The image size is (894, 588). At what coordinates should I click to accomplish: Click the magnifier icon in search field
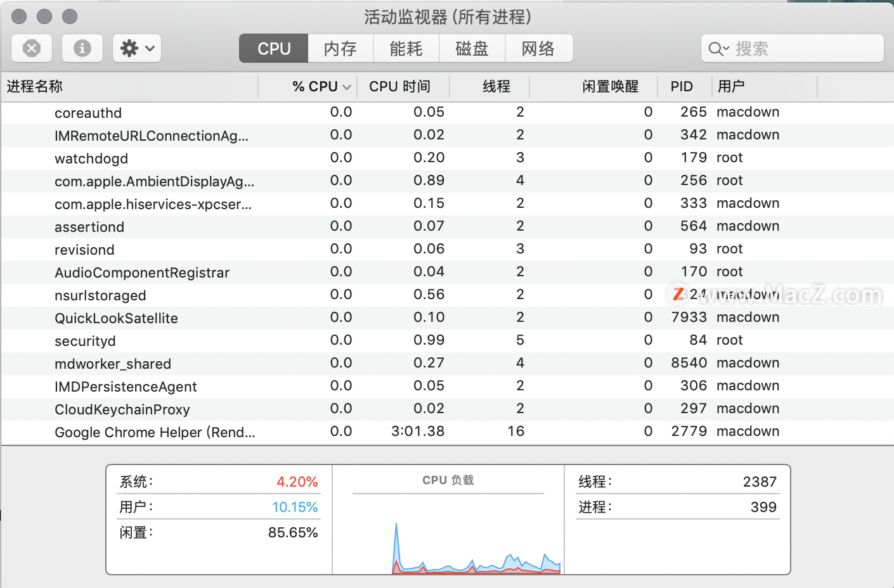(718, 49)
